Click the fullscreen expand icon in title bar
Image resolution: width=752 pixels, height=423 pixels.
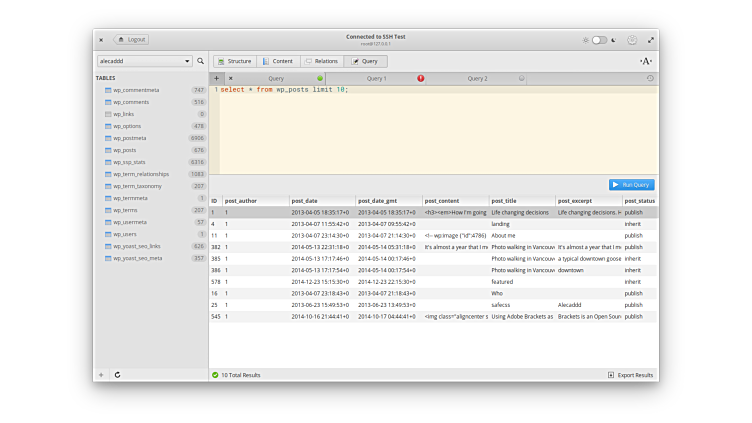click(x=651, y=40)
